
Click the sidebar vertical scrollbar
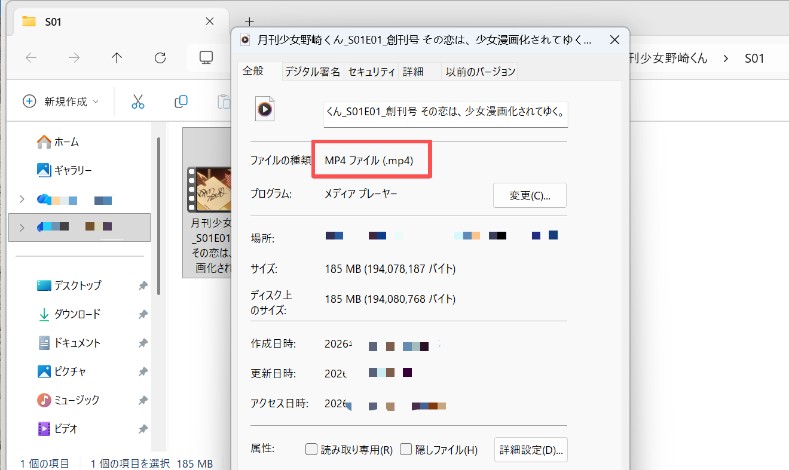coord(158,216)
